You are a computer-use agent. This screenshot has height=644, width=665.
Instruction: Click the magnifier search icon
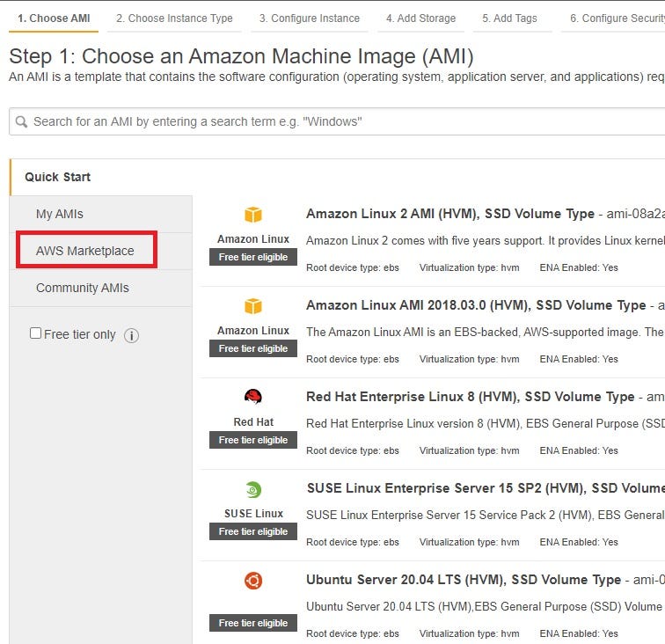[x=21, y=121]
